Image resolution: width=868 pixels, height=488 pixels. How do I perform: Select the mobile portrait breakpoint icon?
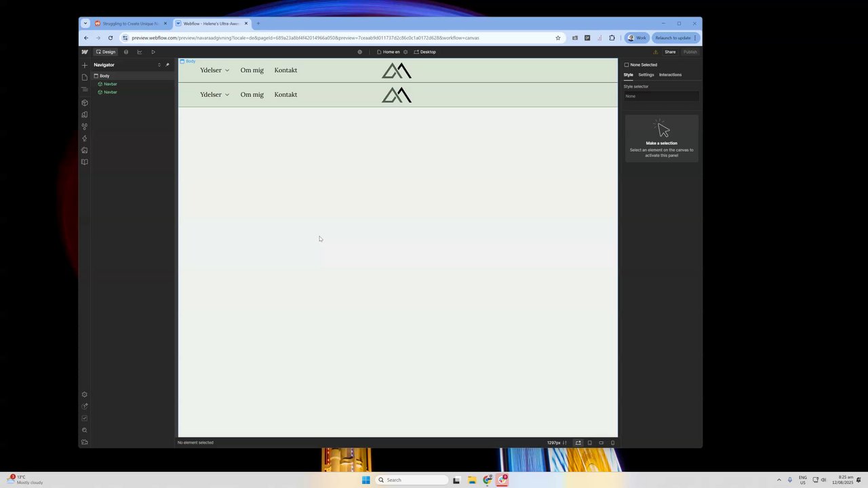coord(612,443)
